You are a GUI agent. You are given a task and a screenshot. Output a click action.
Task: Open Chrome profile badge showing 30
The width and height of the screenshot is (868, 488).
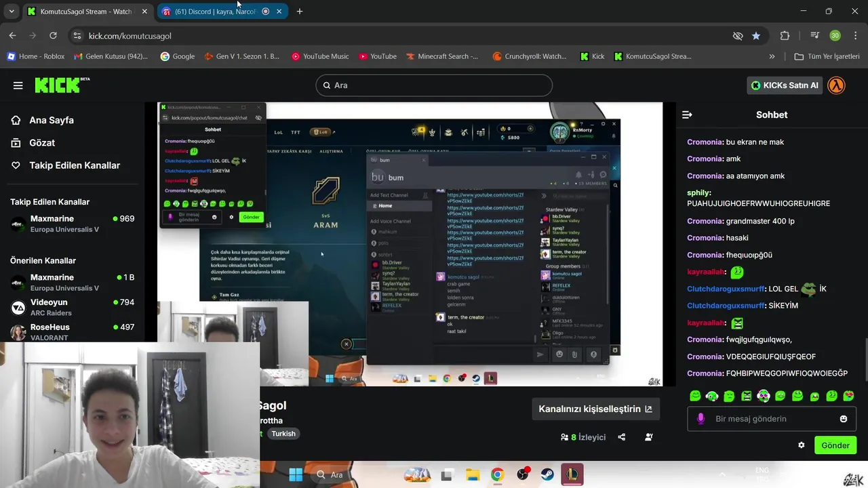click(835, 36)
